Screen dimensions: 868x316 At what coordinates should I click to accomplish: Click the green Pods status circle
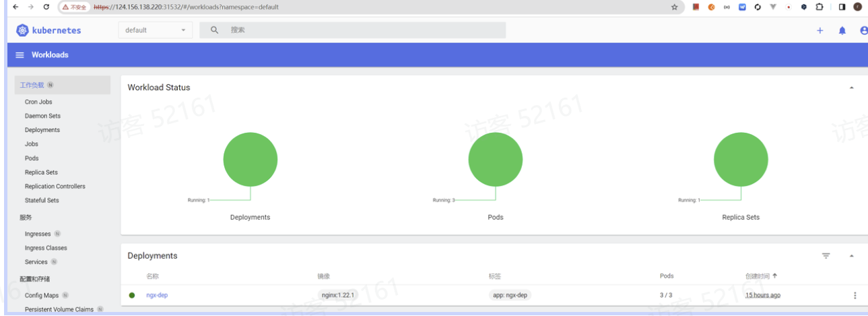point(495,160)
